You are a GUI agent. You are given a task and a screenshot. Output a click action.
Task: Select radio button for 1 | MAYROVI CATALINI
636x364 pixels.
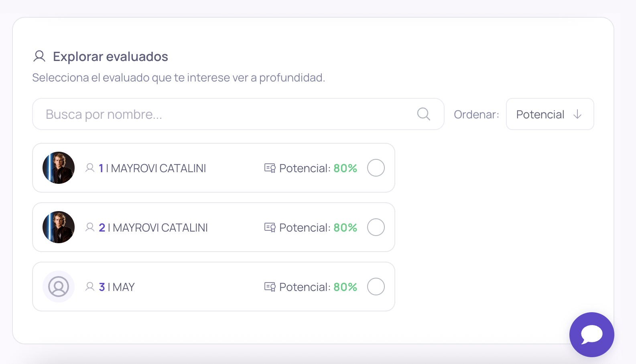pyautogui.click(x=376, y=168)
